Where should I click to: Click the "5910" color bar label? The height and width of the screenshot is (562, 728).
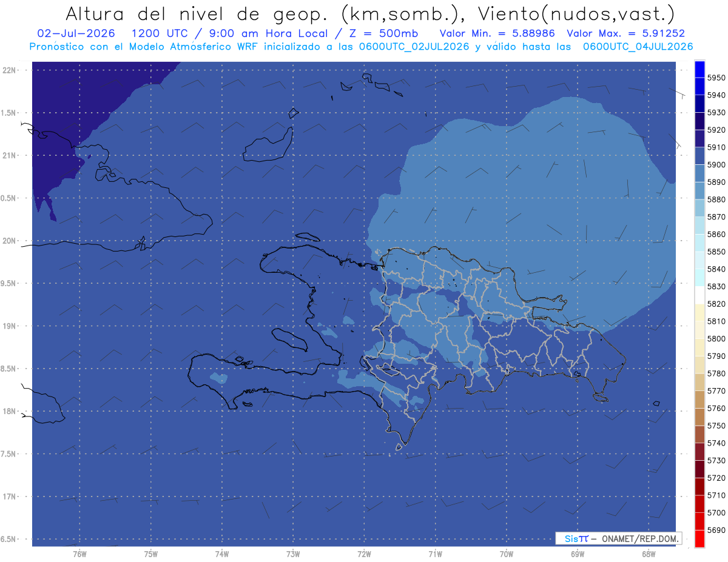(x=716, y=147)
